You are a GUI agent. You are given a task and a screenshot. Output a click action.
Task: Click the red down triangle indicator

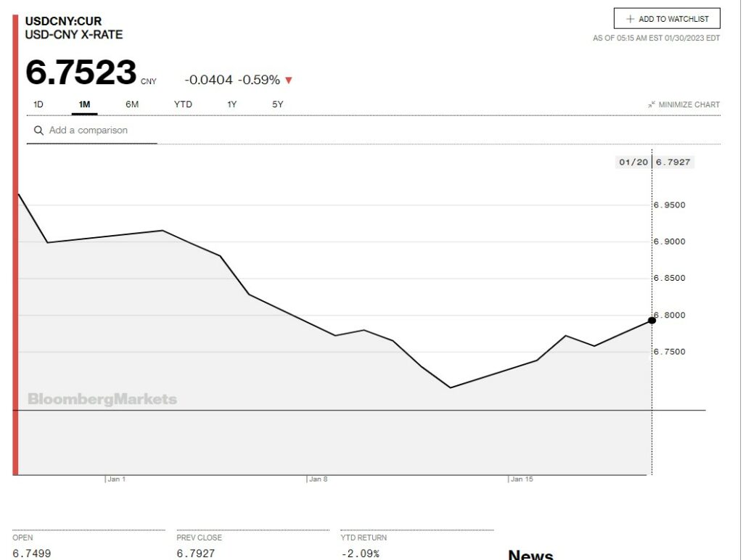click(x=289, y=81)
